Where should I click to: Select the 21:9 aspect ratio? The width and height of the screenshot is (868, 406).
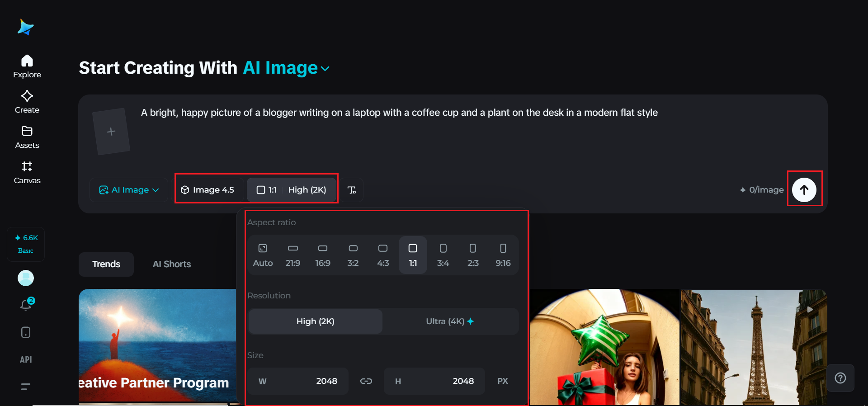293,255
